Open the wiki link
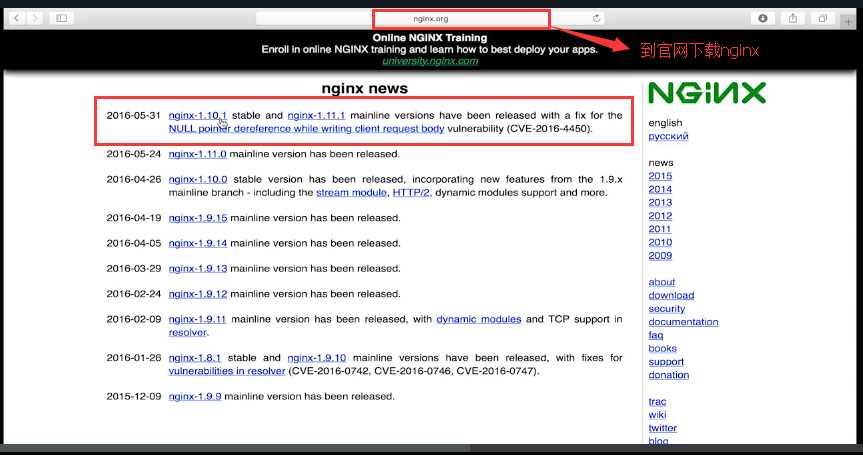Viewport: 863px width, 455px height. point(657,415)
